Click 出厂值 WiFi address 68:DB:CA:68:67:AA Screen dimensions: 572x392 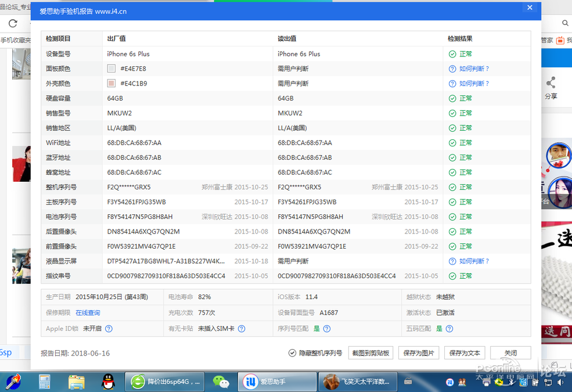pyautogui.click(x=134, y=143)
